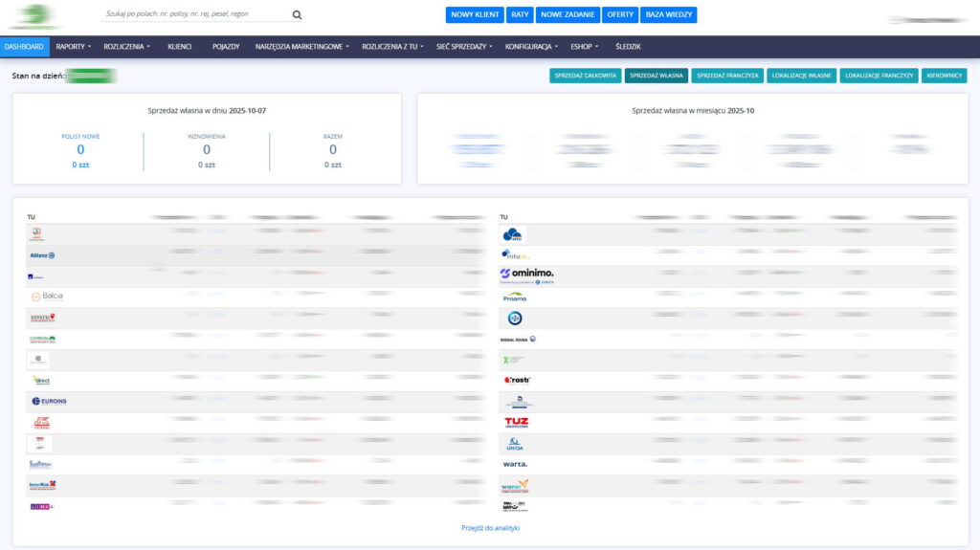Switch view to Sprzedaż całkowita
This screenshot has height=550, width=980.
pos(586,76)
